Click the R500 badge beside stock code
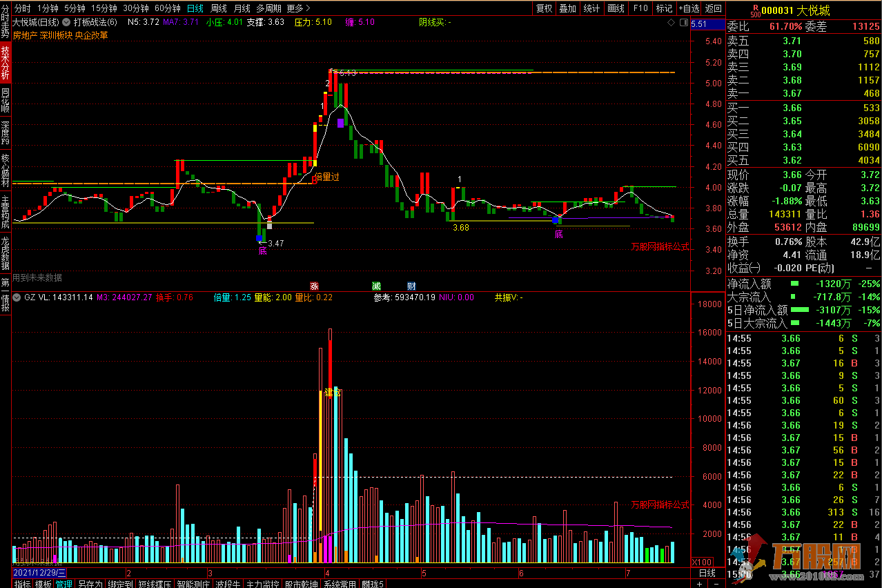882x588 pixels. pos(754,10)
